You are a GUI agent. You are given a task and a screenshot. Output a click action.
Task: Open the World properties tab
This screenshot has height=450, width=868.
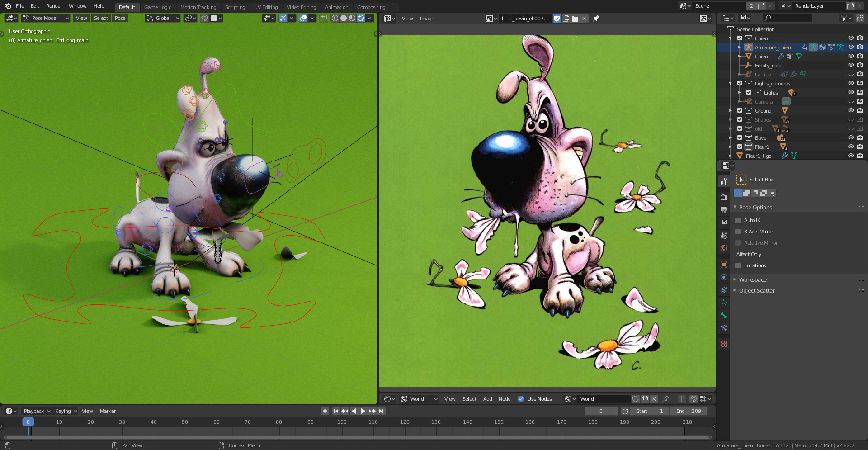724,248
